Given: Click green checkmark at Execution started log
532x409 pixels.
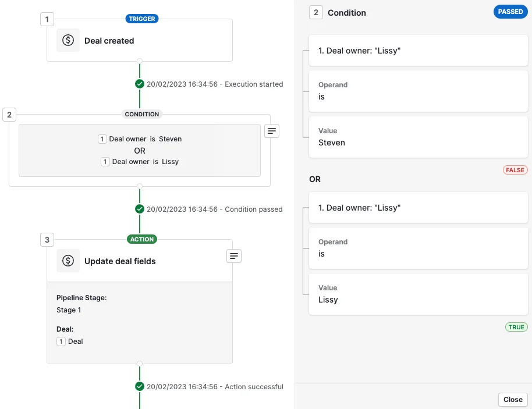Looking at the screenshot, I should (140, 84).
